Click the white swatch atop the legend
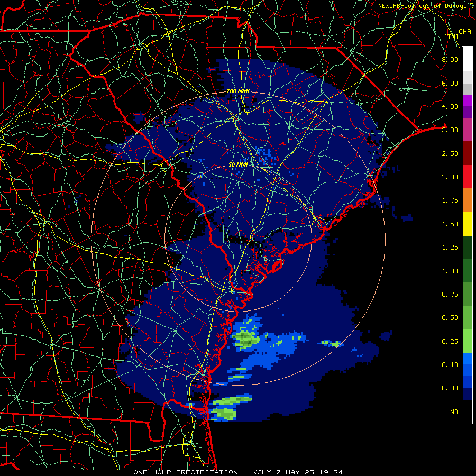 pyautogui.click(x=467, y=59)
